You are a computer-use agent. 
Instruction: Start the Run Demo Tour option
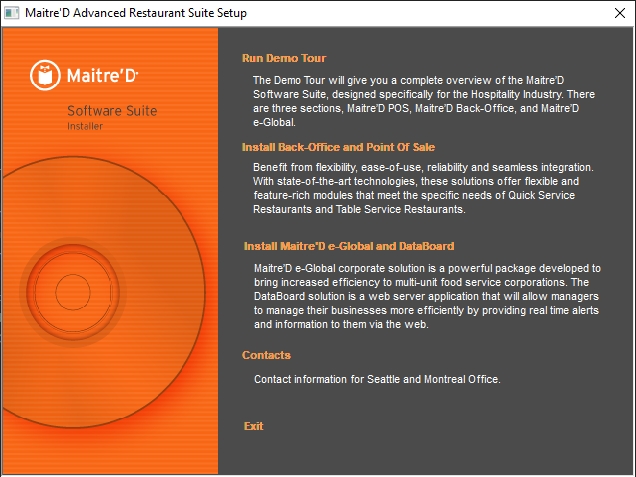284,58
